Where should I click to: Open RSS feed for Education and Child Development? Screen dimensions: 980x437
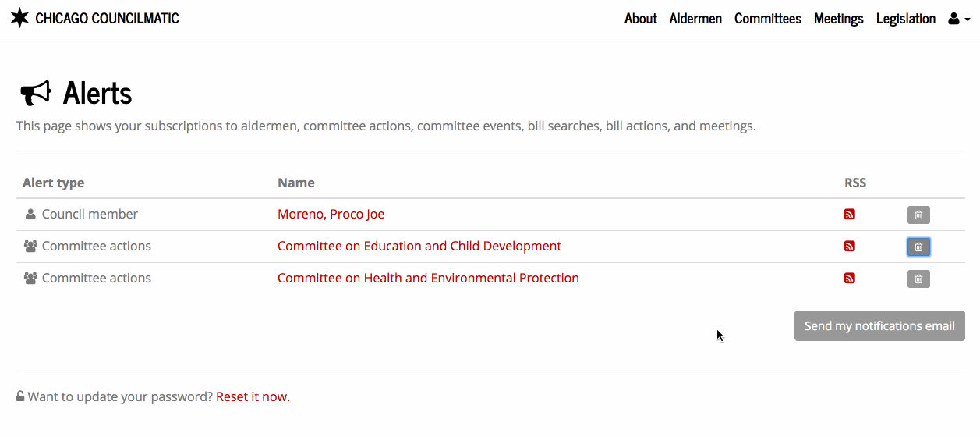click(x=850, y=247)
